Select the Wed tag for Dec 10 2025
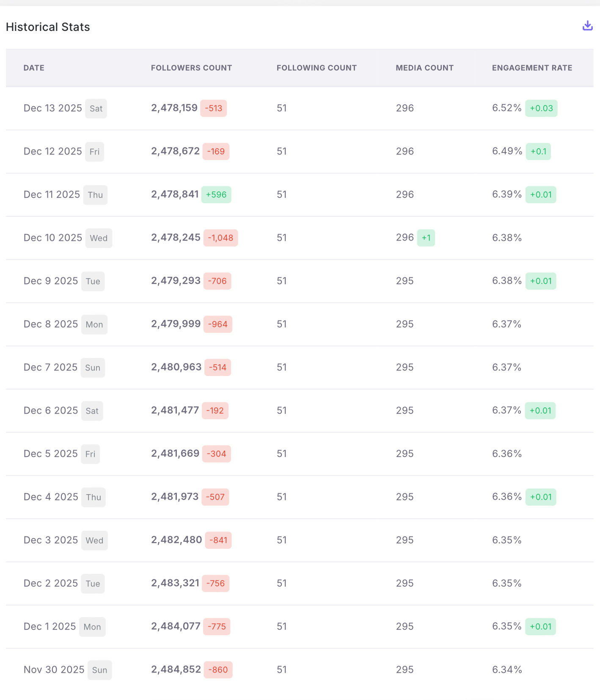The width and height of the screenshot is (600, 700). pos(99,238)
